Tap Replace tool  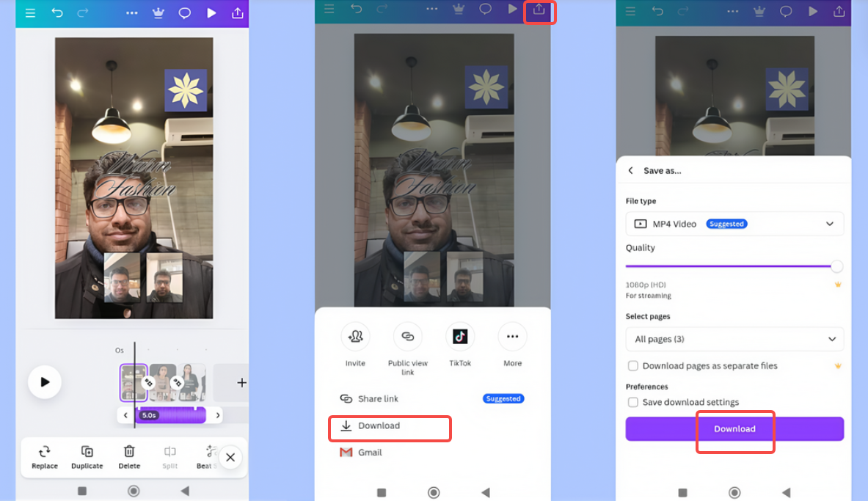pos(45,457)
